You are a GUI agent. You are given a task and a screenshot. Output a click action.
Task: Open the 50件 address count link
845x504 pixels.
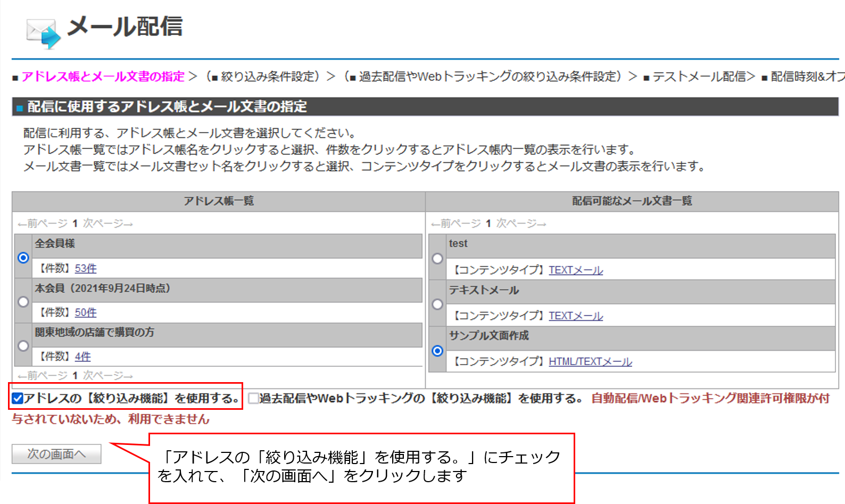(x=86, y=312)
